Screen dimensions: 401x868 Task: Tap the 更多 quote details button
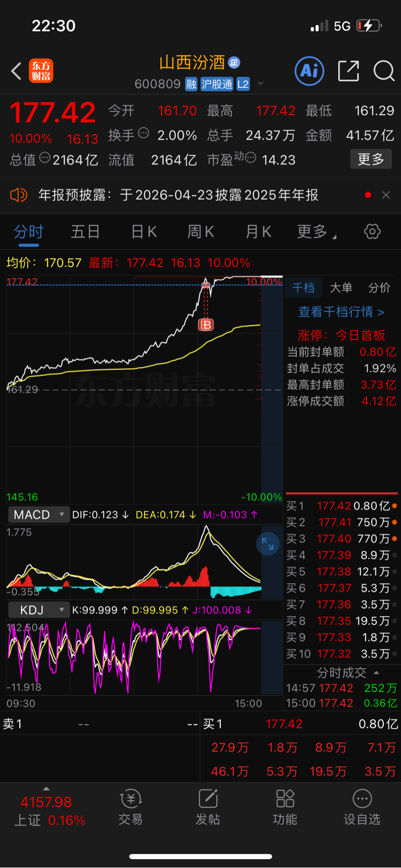pos(371,159)
